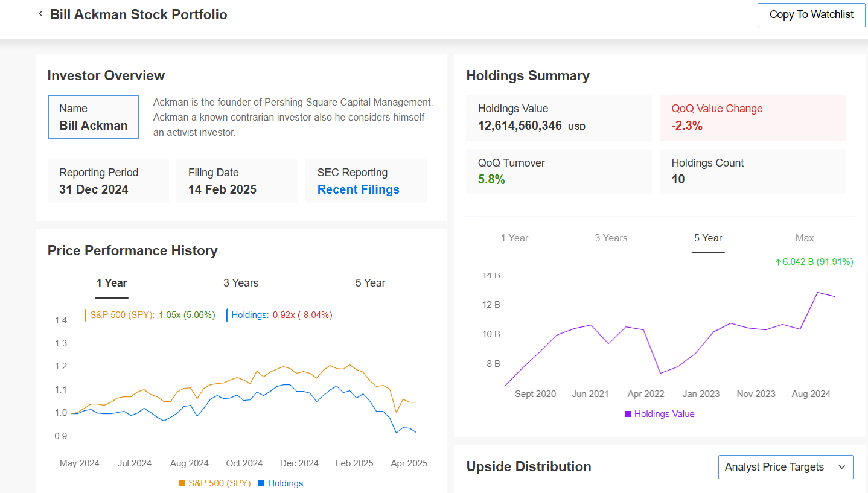Select the 3 Years tab in Holdings Summary chart
This screenshot has width=868, height=493.
(x=611, y=238)
